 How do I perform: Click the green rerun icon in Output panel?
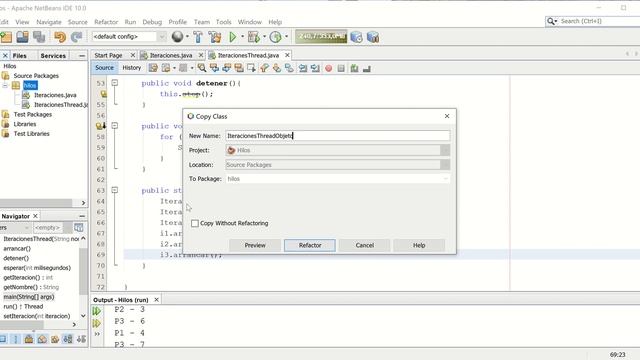pos(97,311)
